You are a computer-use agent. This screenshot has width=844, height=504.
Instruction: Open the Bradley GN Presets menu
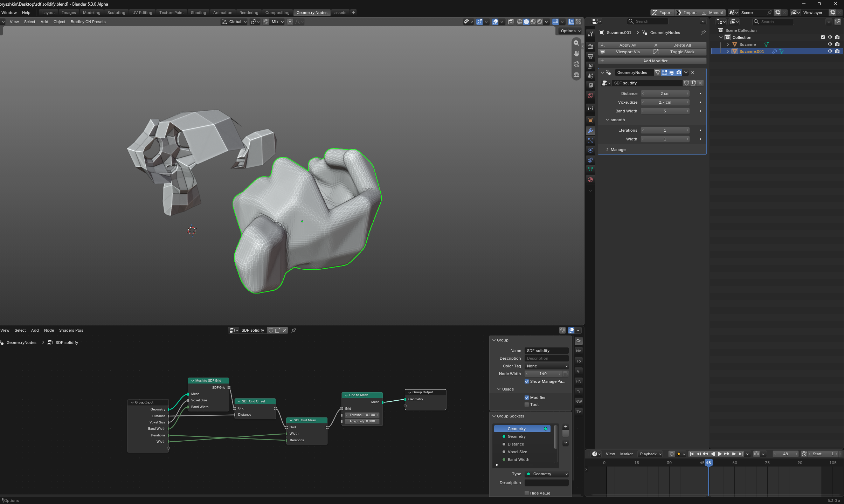[88, 22]
